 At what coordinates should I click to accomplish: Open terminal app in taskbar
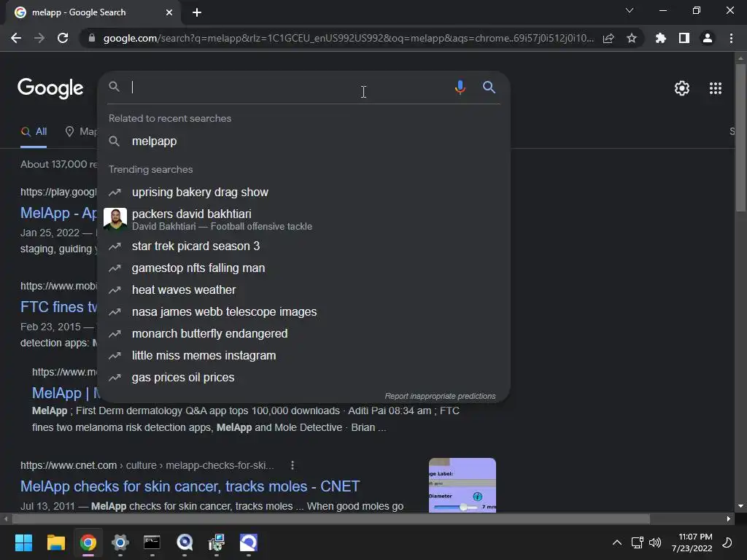tap(152, 542)
